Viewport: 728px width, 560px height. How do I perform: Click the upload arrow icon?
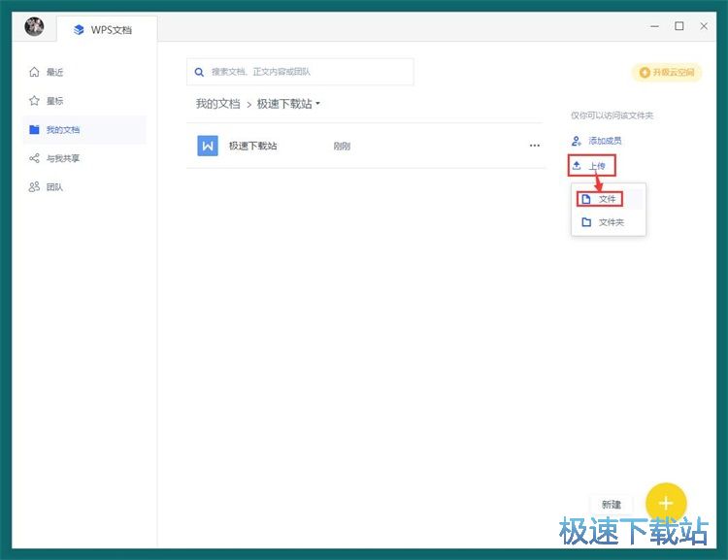(x=577, y=165)
